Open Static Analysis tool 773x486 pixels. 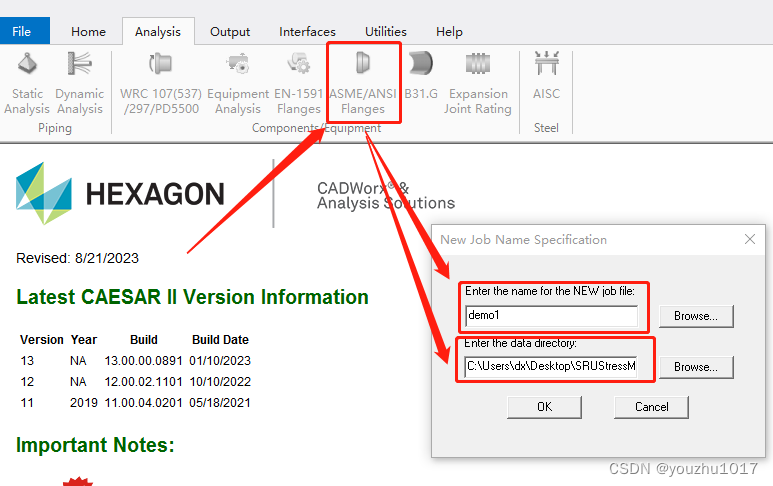coord(27,83)
